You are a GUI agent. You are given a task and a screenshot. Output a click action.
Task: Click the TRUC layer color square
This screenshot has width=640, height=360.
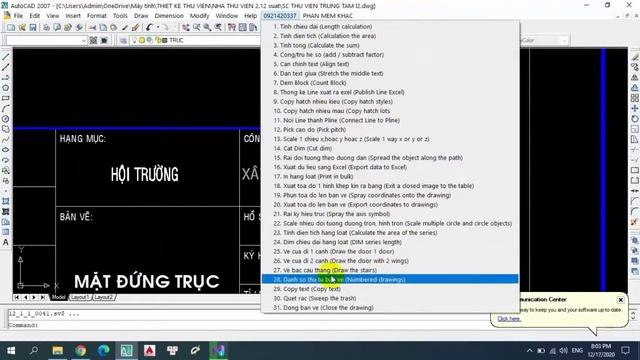[x=164, y=40]
